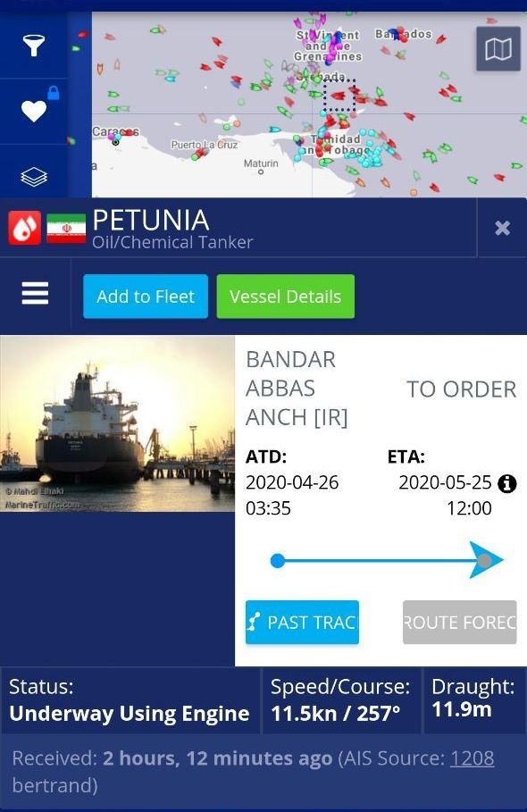Viewport: 527px width, 812px height.
Task: Open the ETA info circle icon
Action: [x=506, y=483]
